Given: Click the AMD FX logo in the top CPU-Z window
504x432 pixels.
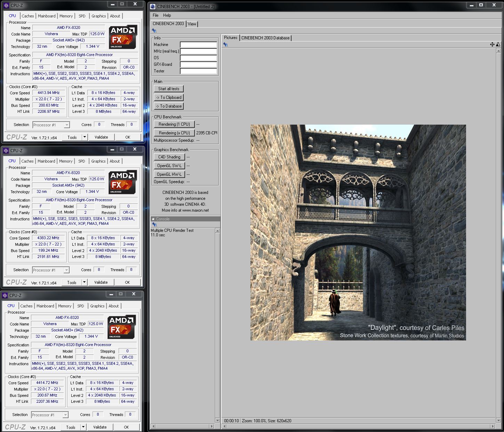Looking at the screenshot, I should 123,37.
